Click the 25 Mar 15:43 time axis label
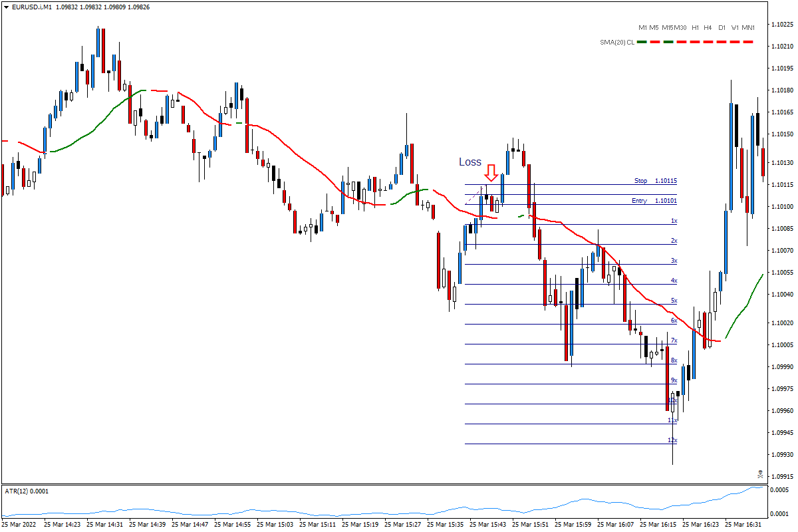The image size is (798, 532). coord(488,524)
